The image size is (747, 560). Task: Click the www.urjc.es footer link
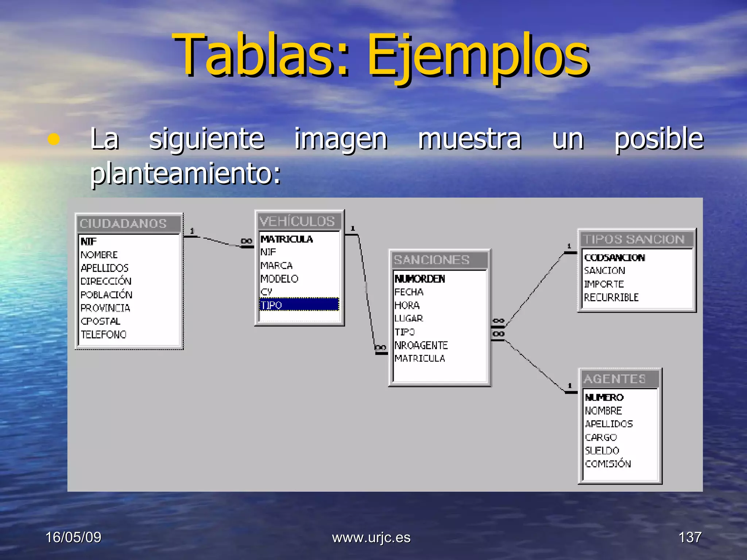(371, 537)
